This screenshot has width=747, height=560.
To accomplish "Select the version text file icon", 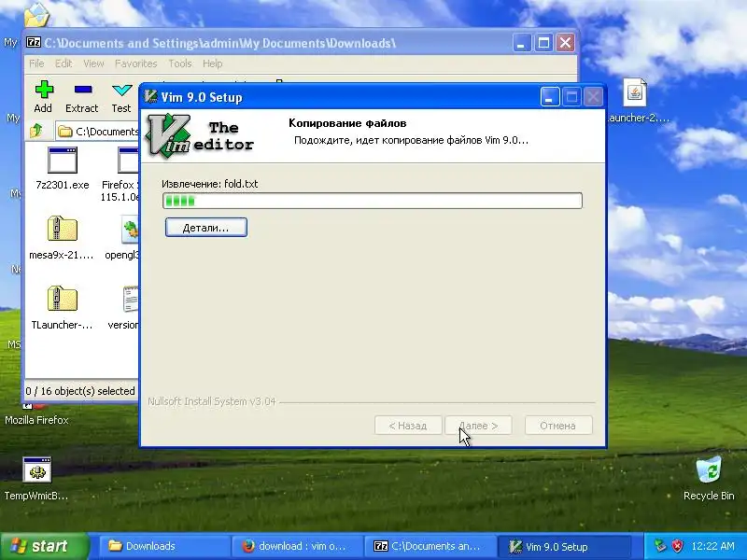I will 131,299.
